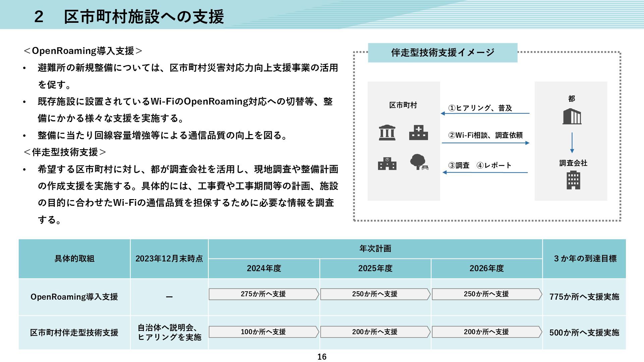The image size is (644, 362).
Task: Click the hospital icon with cross
Action: (x=418, y=133)
